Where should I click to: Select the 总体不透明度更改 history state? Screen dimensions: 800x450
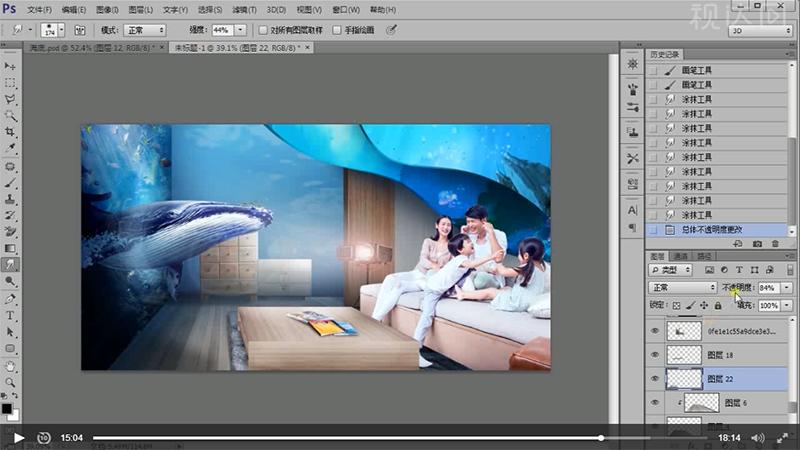(x=710, y=230)
